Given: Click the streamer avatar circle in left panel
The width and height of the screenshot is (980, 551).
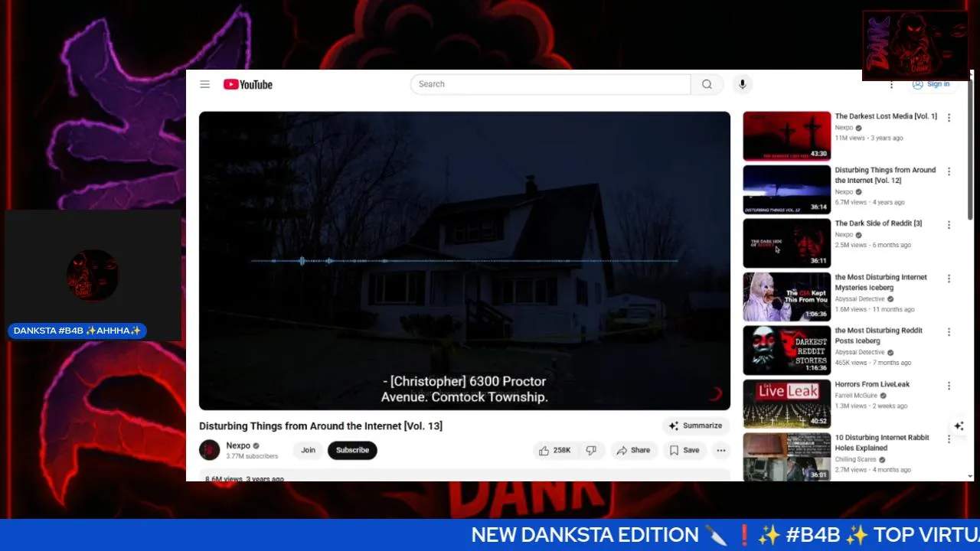Looking at the screenshot, I should coord(93,275).
